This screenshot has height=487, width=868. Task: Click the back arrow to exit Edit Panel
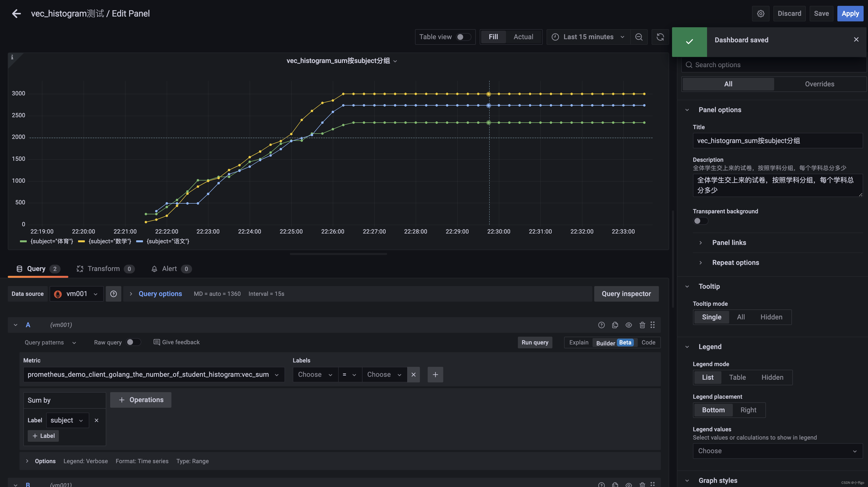coord(16,13)
